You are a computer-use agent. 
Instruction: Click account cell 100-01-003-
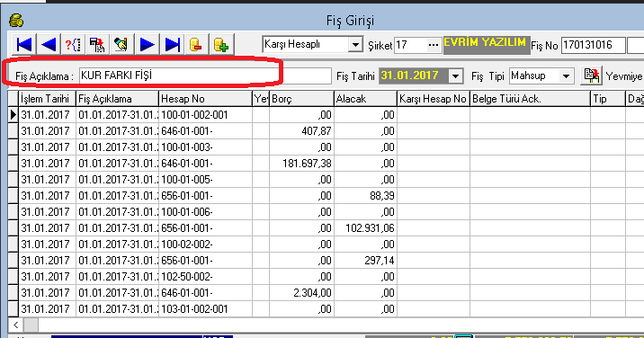pos(205,147)
